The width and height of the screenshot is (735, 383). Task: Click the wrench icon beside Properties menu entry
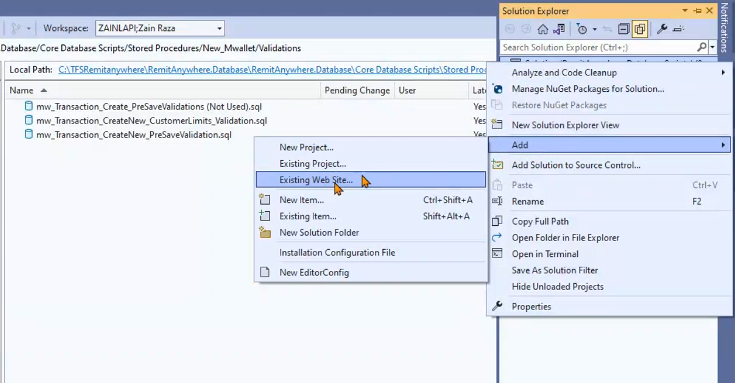[497, 306]
